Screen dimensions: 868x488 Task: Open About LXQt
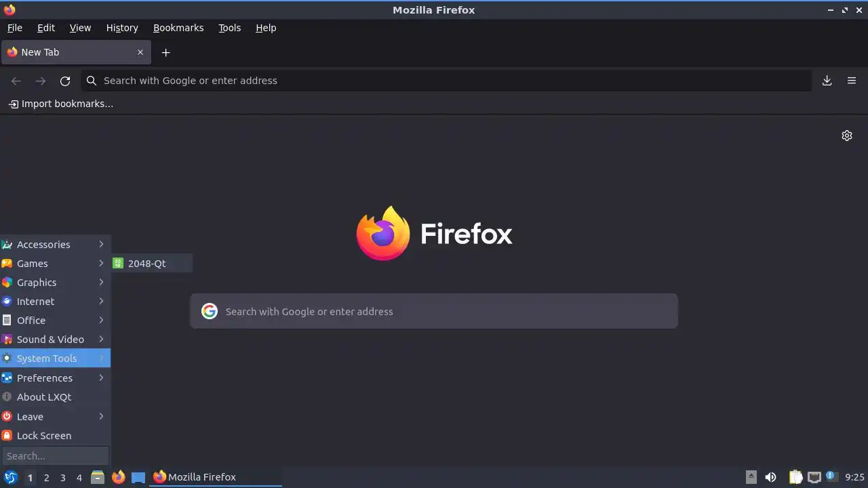[x=55, y=397]
